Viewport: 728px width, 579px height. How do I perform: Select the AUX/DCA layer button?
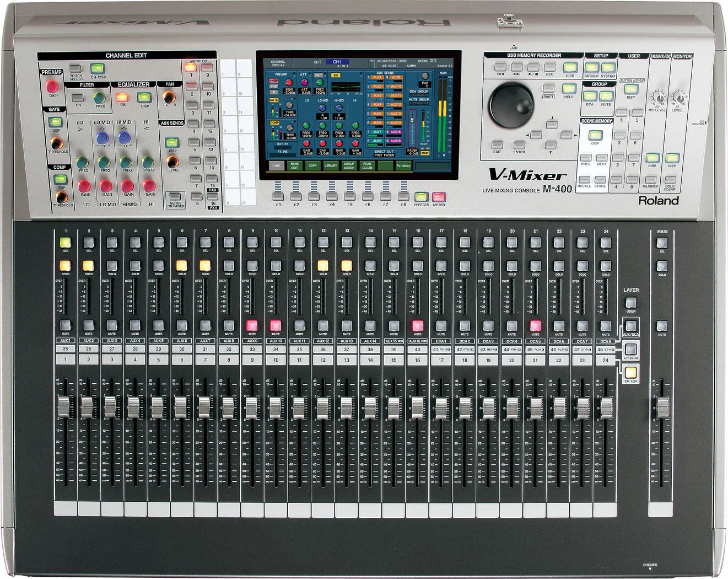pos(630,325)
